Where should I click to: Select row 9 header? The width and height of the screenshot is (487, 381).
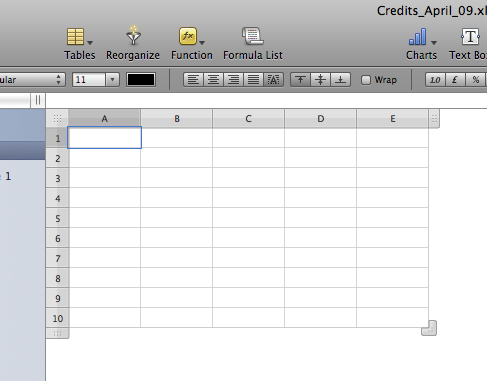tap(57, 298)
